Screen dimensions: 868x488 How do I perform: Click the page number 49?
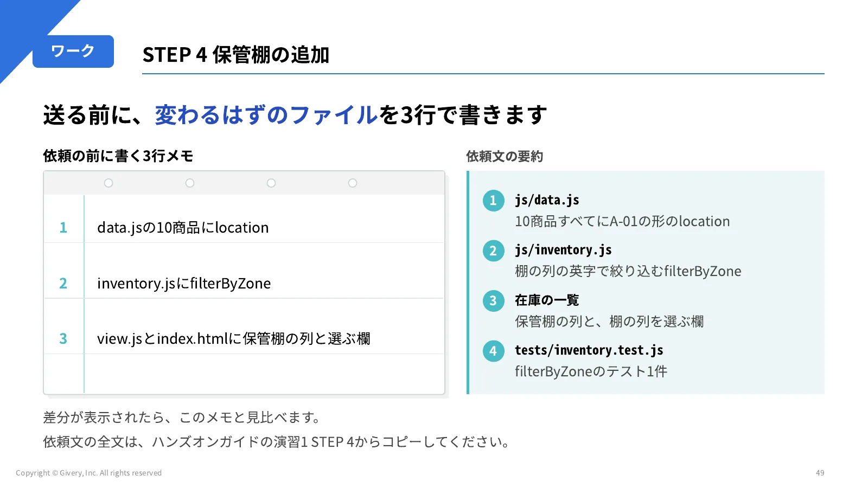820,473
